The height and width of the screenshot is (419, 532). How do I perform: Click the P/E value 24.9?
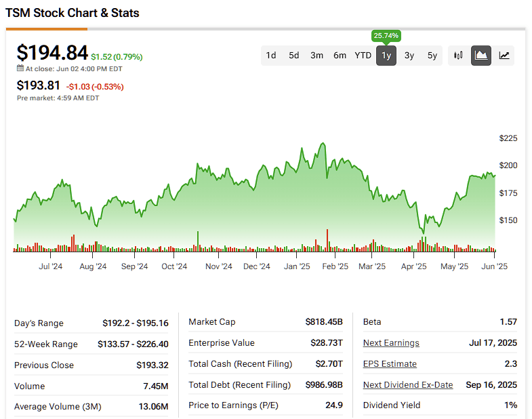click(x=334, y=405)
